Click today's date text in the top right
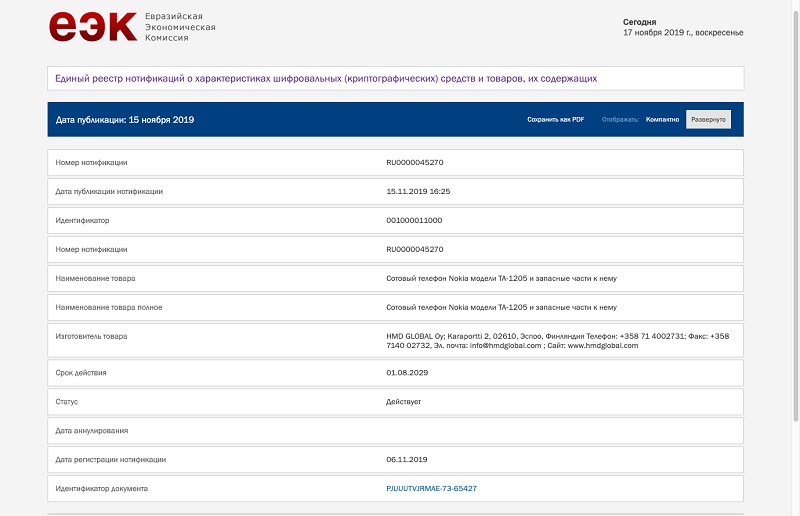 pos(682,32)
